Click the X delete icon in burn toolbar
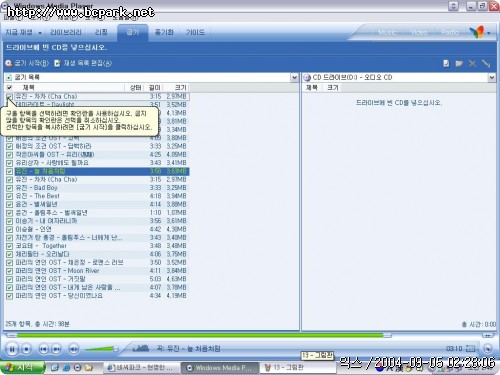The width and height of the screenshot is (500, 375). (472, 63)
